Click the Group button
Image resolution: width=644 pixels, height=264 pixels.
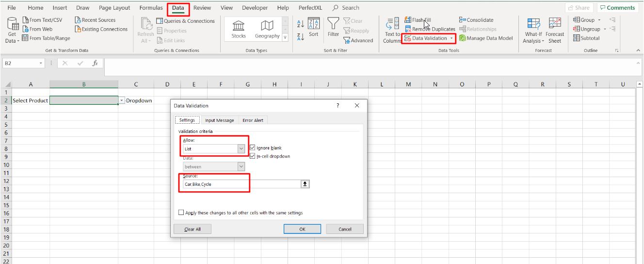coord(584,20)
